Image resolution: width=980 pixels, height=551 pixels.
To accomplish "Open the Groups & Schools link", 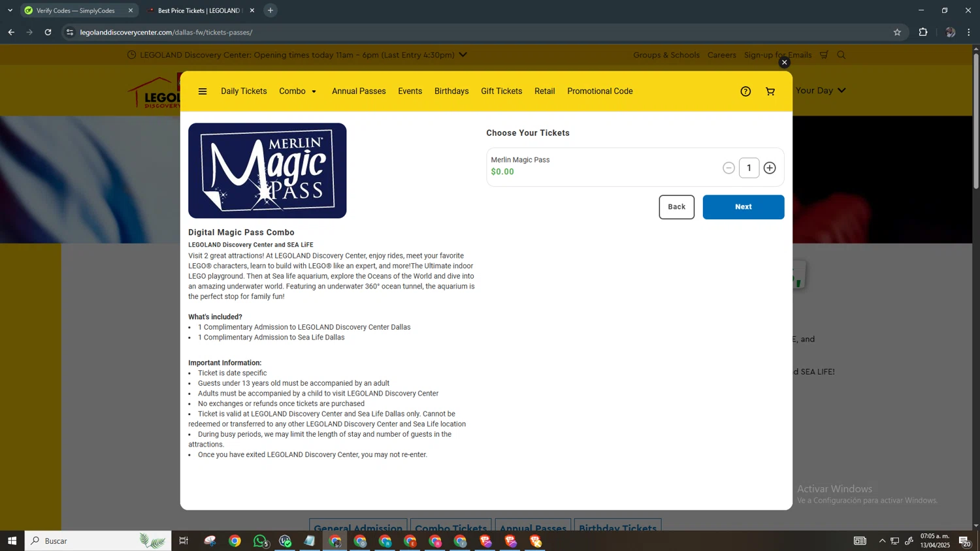I will [x=666, y=55].
